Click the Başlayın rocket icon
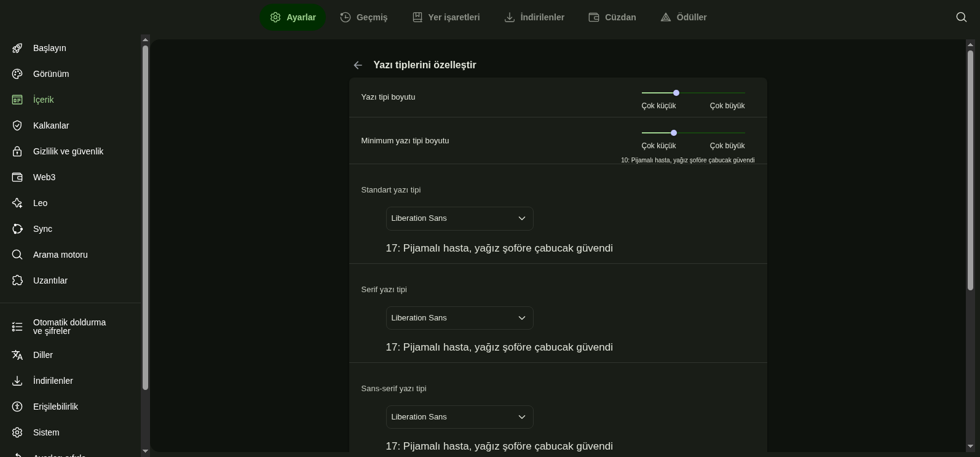980x457 pixels. [x=17, y=48]
